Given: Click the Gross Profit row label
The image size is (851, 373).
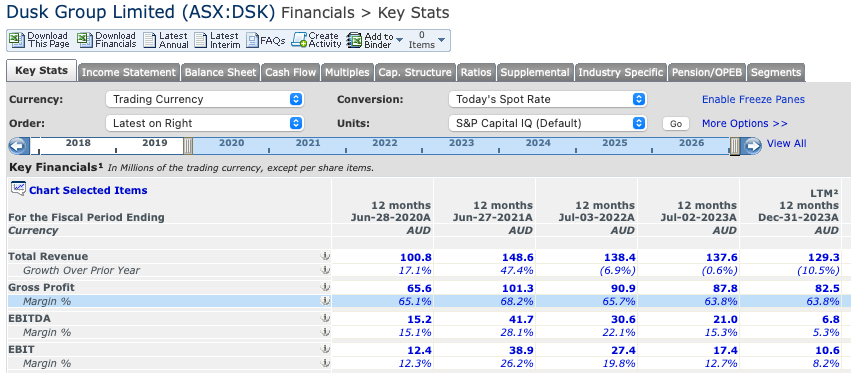Looking at the screenshot, I should [x=41, y=287].
